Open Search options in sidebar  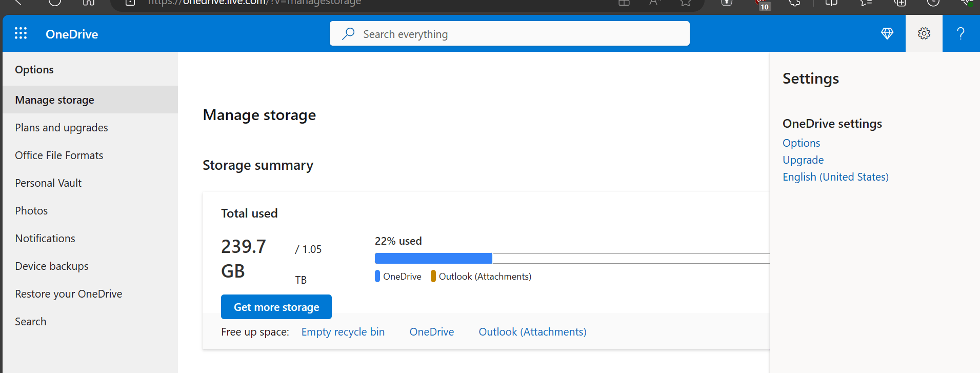point(90,321)
